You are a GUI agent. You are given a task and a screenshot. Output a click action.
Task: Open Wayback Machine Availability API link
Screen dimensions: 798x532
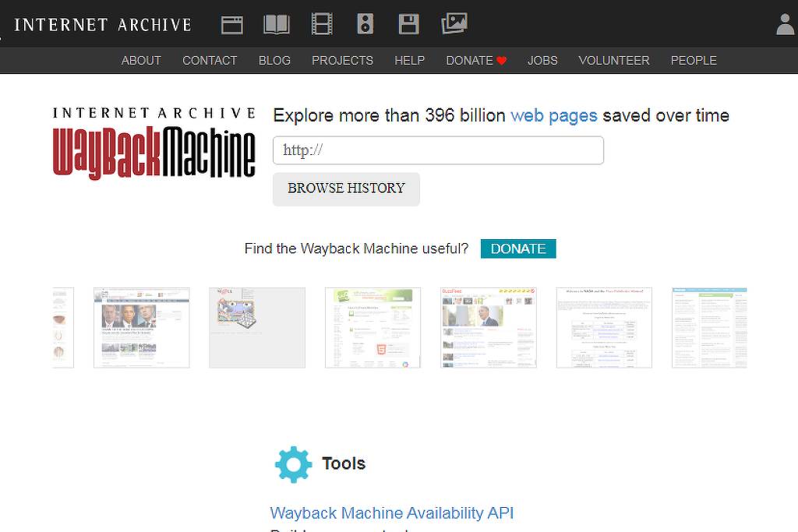(391, 513)
